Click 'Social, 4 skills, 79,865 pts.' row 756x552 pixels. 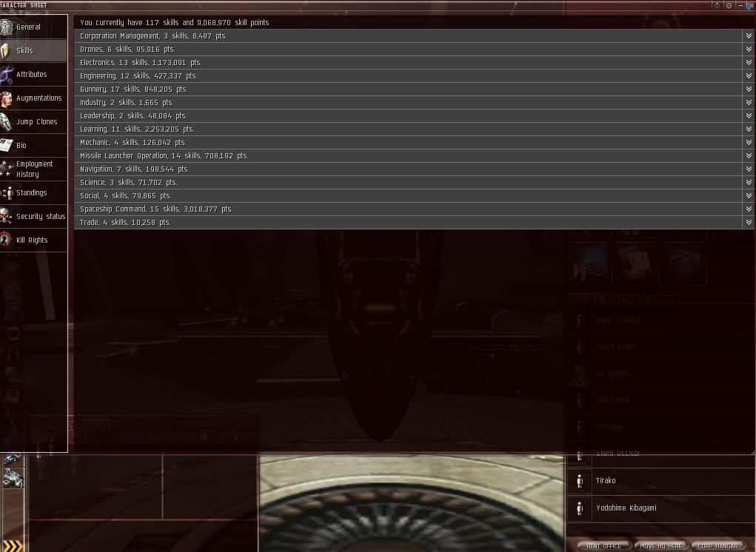[414, 195]
